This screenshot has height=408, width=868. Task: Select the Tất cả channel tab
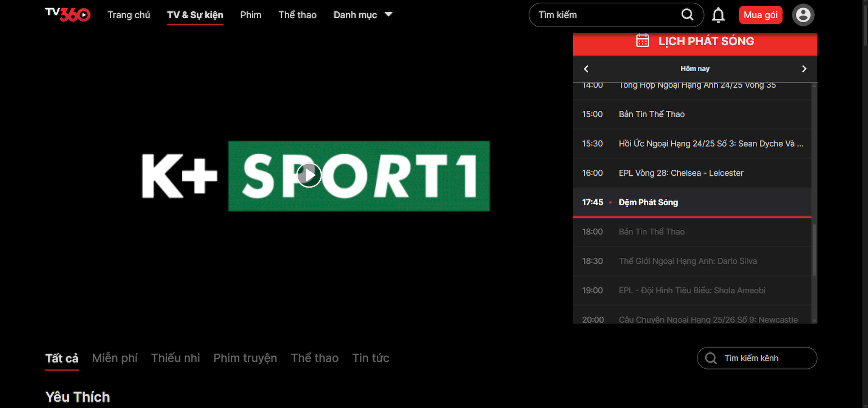click(x=62, y=358)
